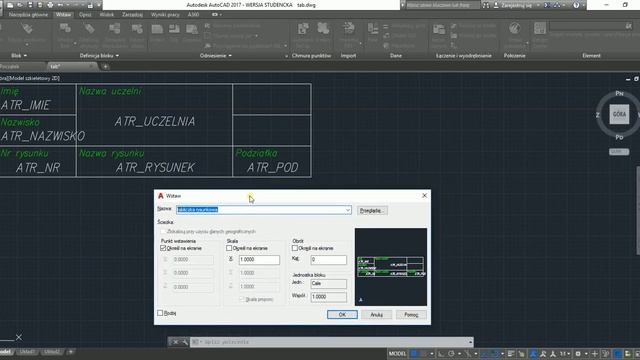Viewport: 640px width, 360px height.
Task: Toggle Określ na ekranie under Obrót
Action: click(295, 248)
